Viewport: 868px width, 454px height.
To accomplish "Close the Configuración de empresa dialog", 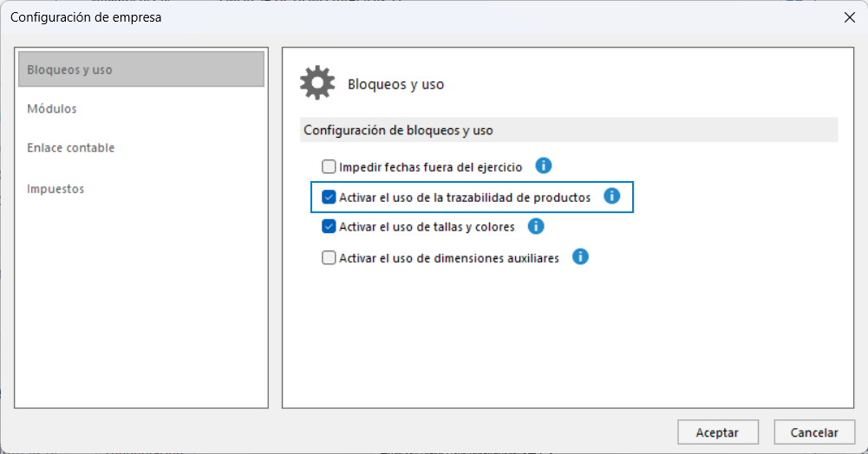I will tap(850, 17).
